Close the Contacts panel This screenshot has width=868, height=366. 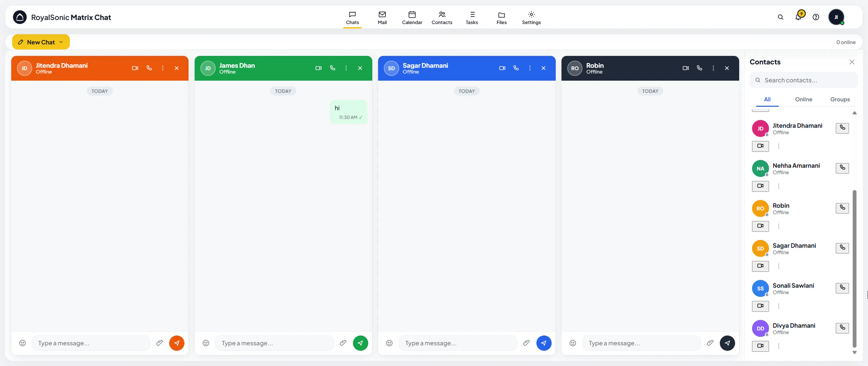click(852, 62)
